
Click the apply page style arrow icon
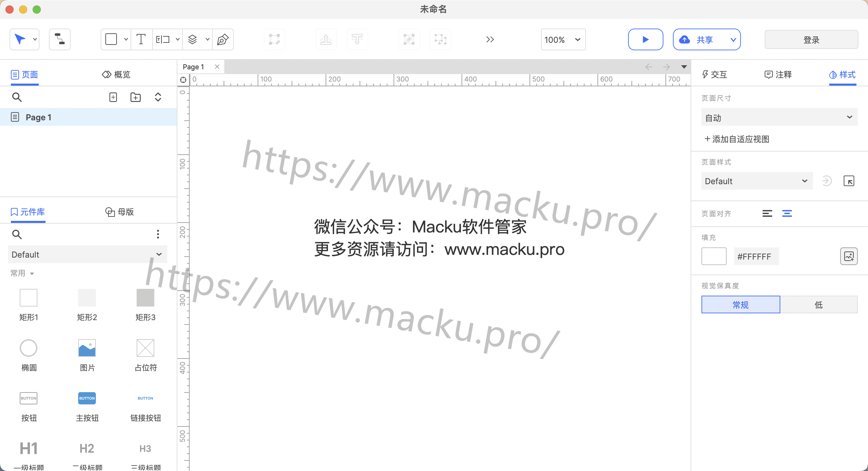coord(827,181)
